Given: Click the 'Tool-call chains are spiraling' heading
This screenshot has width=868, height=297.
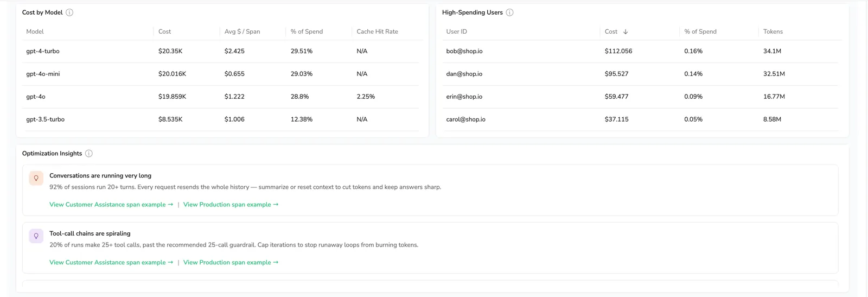Looking at the screenshot, I should click(x=90, y=233).
